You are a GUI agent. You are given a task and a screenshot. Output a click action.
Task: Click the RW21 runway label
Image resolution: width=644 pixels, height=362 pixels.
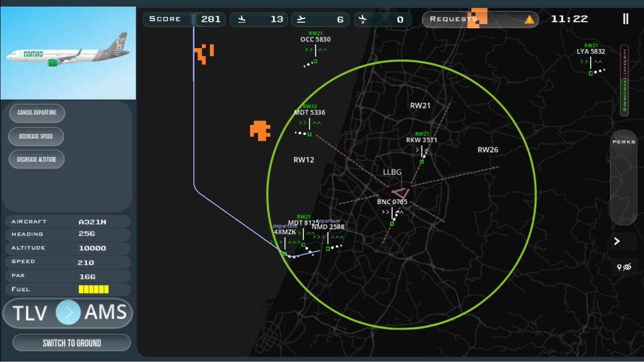[420, 106]
